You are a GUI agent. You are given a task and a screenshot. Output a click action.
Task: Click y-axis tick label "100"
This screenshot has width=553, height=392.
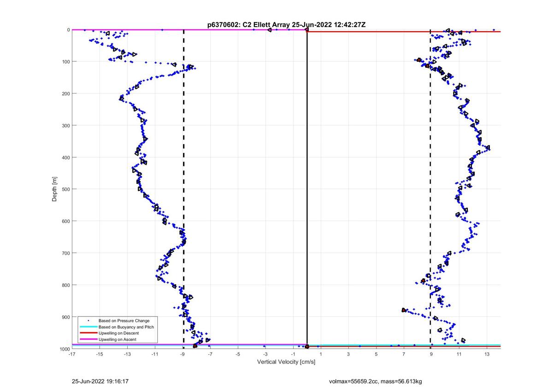tap(65, 62)
